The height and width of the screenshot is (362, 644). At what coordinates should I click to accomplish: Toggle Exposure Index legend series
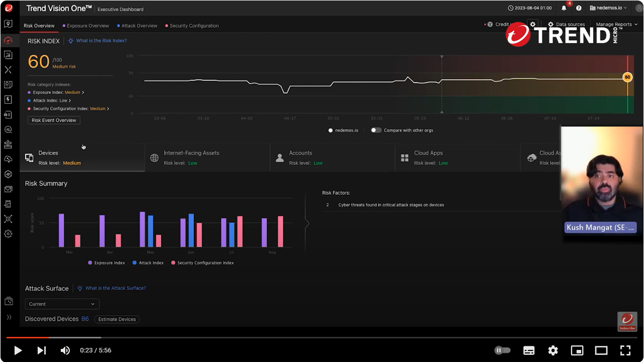(x=106, y=263)
